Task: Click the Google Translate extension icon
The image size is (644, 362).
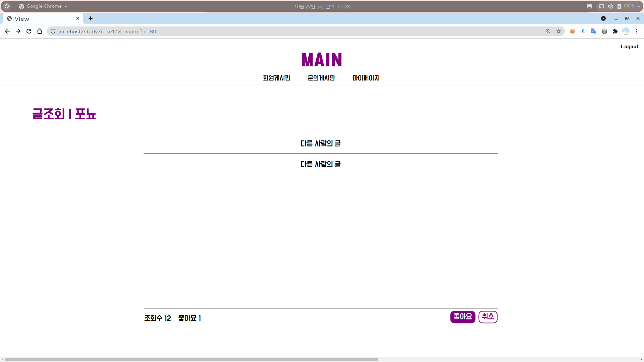Action: coord(594,31)
